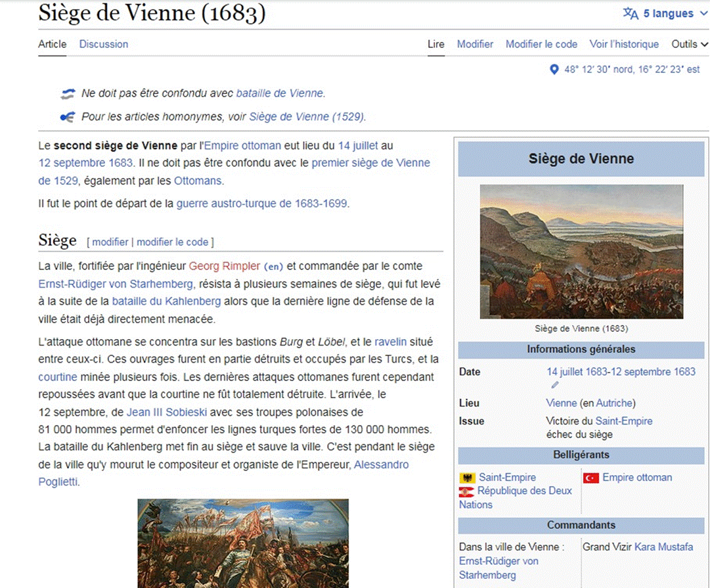The width and height of the screenshot is (710, 588).
Task: Click the Commandants infobox header
Action: click(581, 525)
